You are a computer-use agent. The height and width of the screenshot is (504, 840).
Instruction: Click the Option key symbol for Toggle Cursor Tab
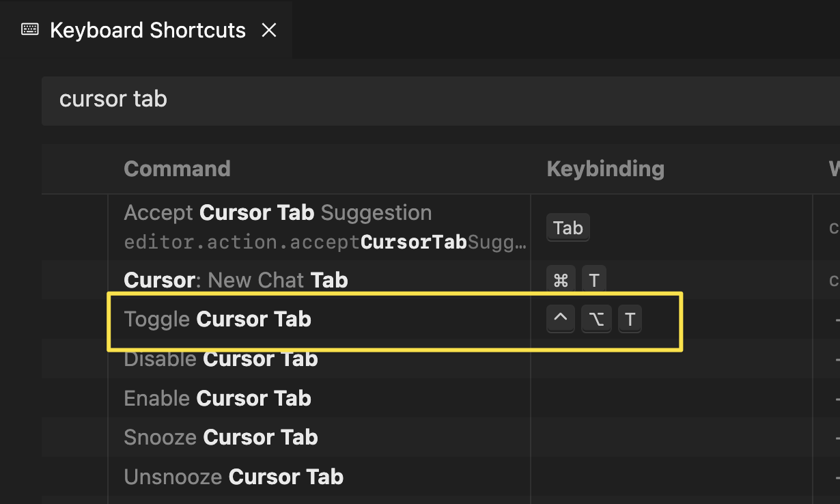tap(596, 319)
